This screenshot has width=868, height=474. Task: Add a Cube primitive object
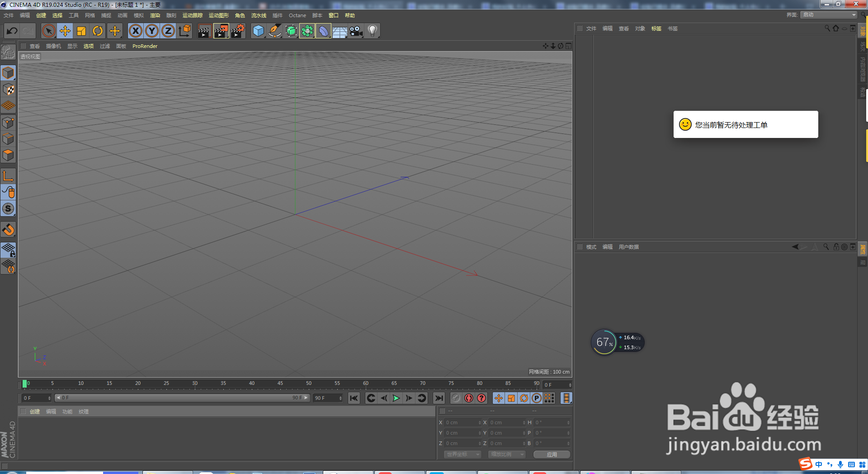(259, 31)
